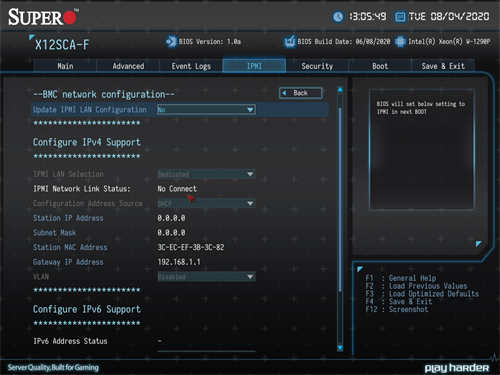Viewport: 500px width, 375px height.
Task: Click the Back button
Action: [x=301, y=93]
